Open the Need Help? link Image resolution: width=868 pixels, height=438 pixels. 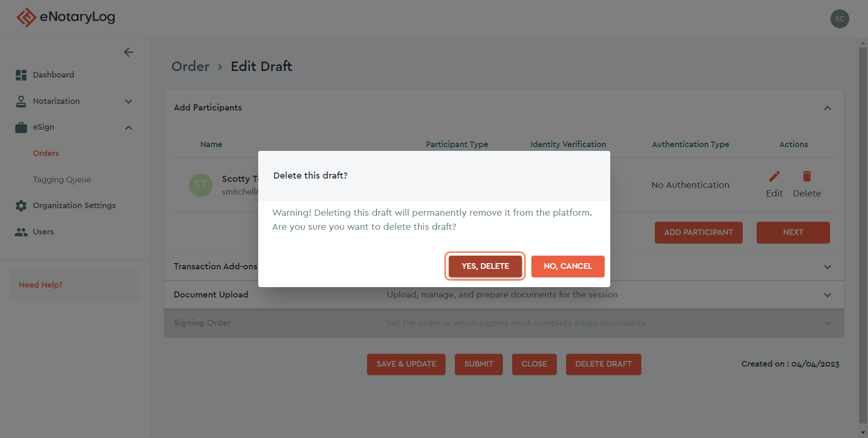click(41, 285)
